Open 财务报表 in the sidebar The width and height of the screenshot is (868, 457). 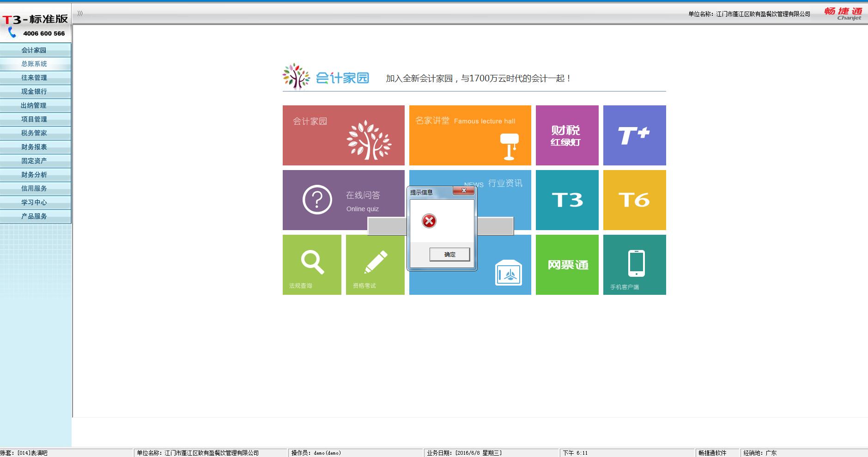[x=34, y=147]
